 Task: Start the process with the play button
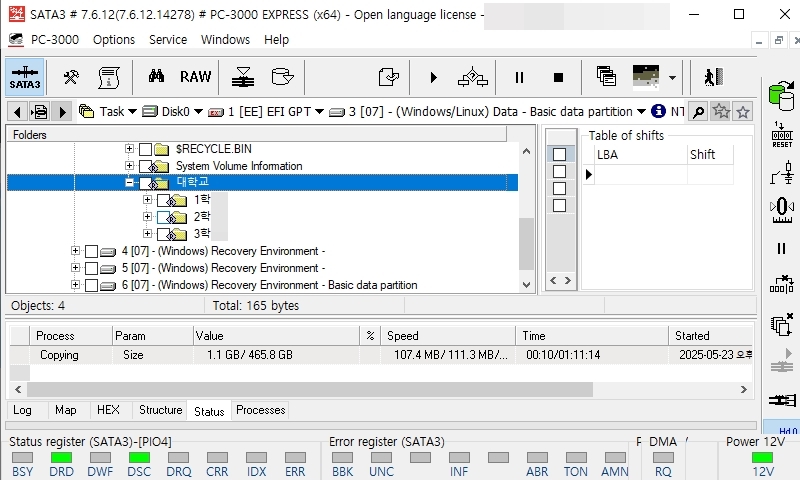tap(433, 78)
